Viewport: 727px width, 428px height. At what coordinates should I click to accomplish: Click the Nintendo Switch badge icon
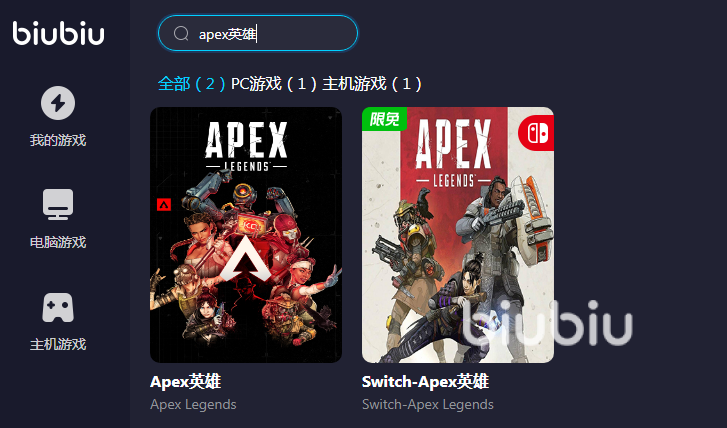pyautogui.click(x=536, y=133)
